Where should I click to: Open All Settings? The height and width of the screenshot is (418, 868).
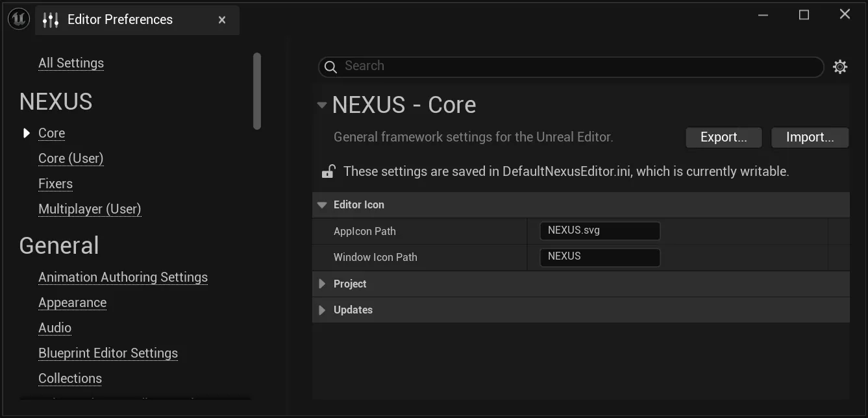point(71,62)
